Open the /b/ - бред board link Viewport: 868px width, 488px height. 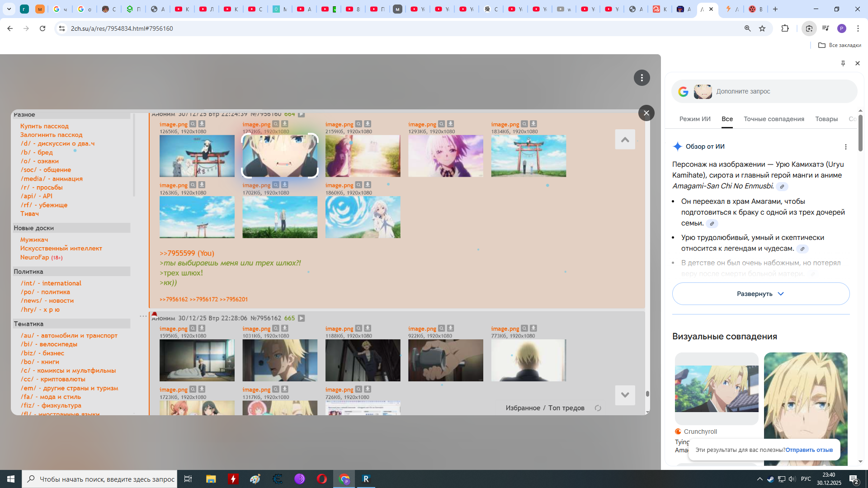[37, 152]
